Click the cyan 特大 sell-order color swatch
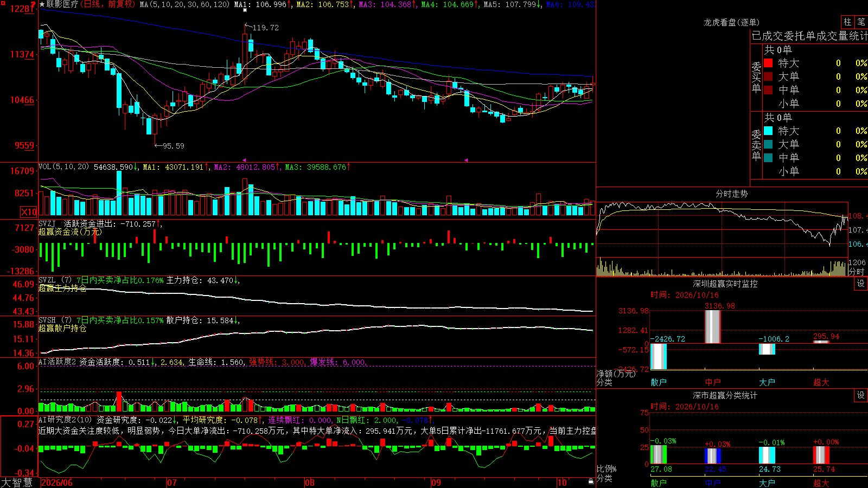The width and height of the screenshot is (868, 488). (x=768, y=131)
